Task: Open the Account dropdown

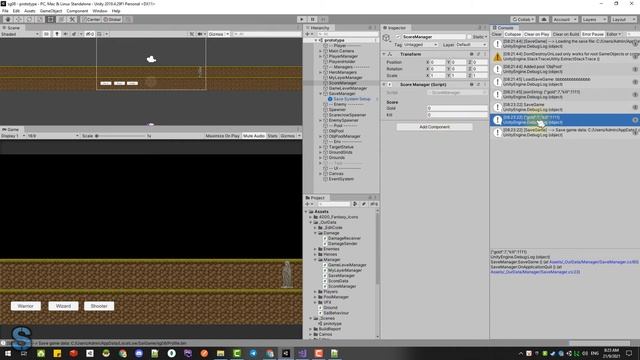Action: pyautogui.click(x=565, y=19)
